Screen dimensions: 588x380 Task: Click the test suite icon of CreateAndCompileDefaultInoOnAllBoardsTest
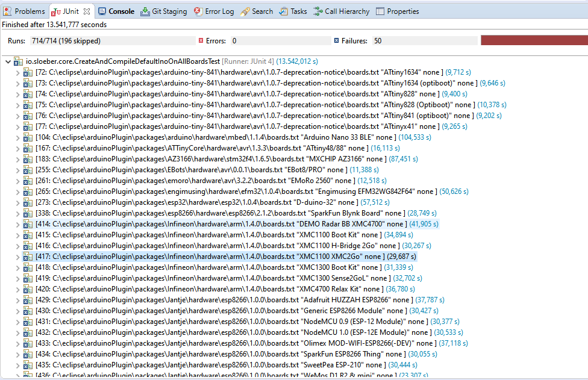tap(18, 61)
